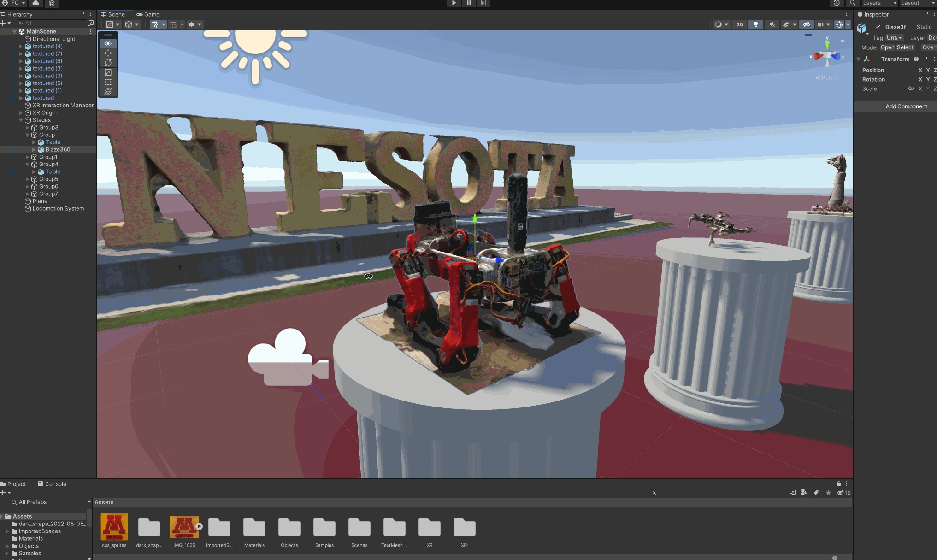The width and height of the screenshot is (937, 560).
Task: Toggle scene visibility hidden-objects button
Action: point(806,24)
